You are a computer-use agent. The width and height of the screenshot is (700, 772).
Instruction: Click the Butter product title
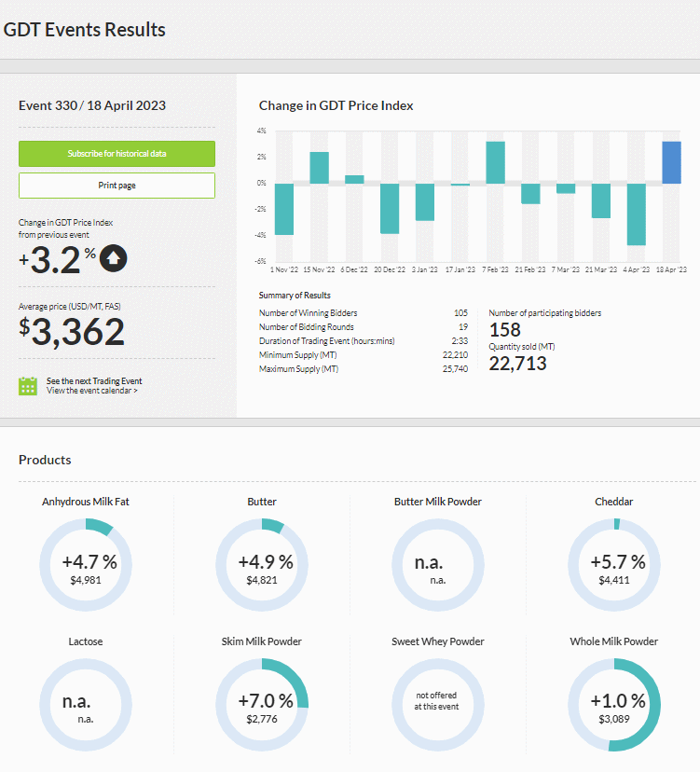tap(262, 502)
